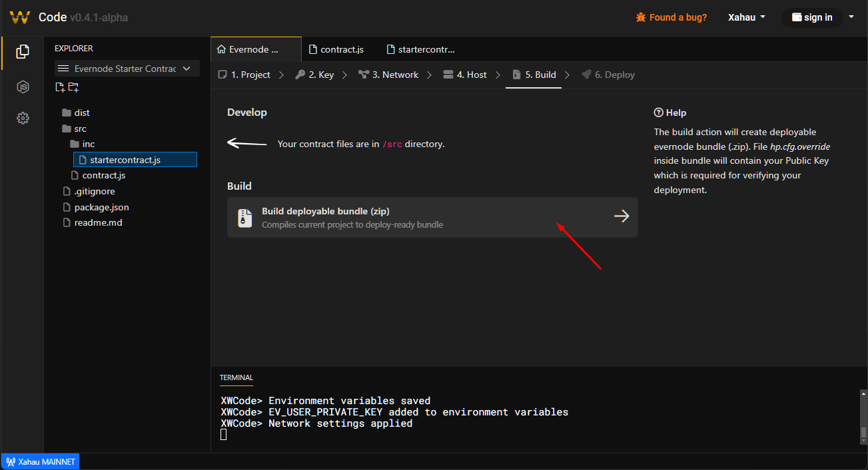Click the new file icon in Explorer

click(x=60, y=87)
